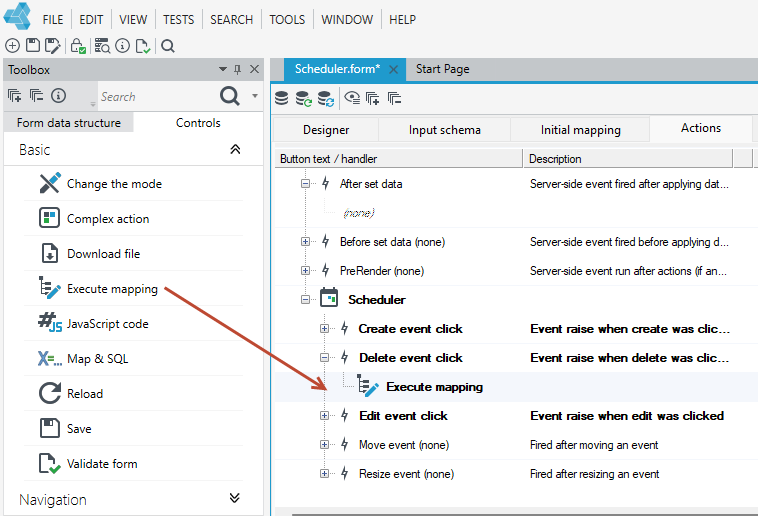The height and width of the screenshot is (516, 758).
Task: Click the application logo icon
Action: tap(17, 15)
